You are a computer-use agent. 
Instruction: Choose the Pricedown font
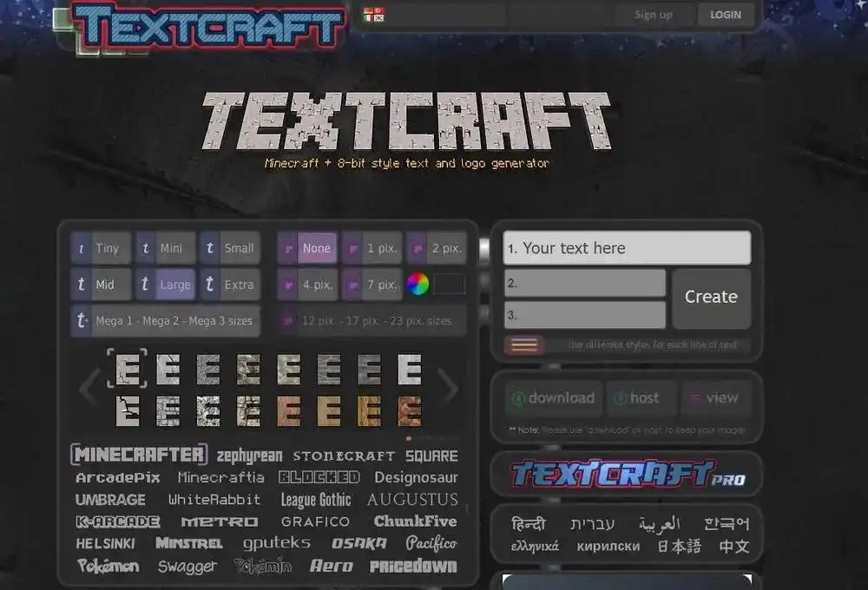click(413, 567)
